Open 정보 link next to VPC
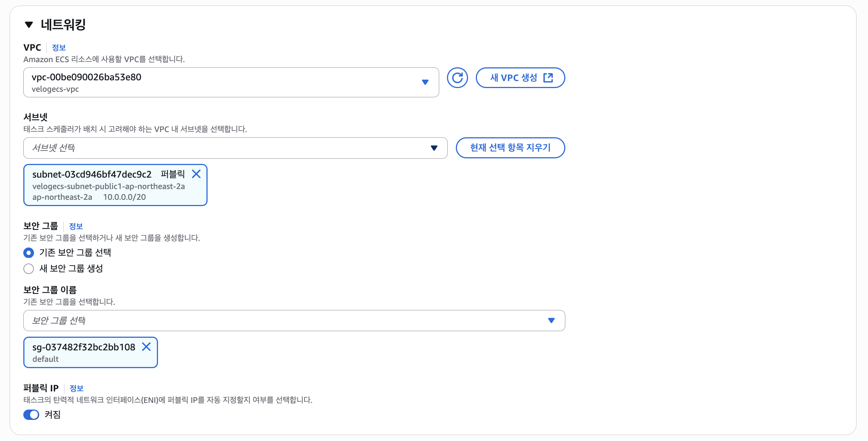 tap(59, 48)
